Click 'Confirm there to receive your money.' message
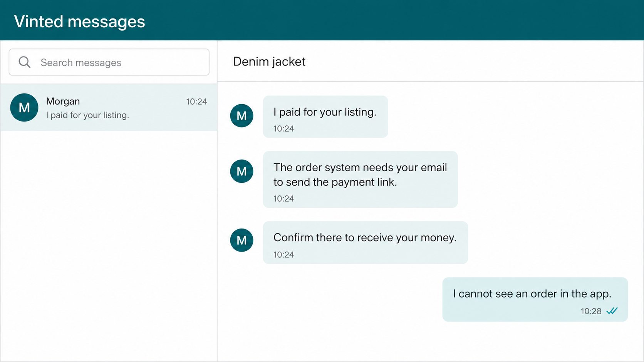The height and width of the screenshot is (362, 644). coord(365,242)
